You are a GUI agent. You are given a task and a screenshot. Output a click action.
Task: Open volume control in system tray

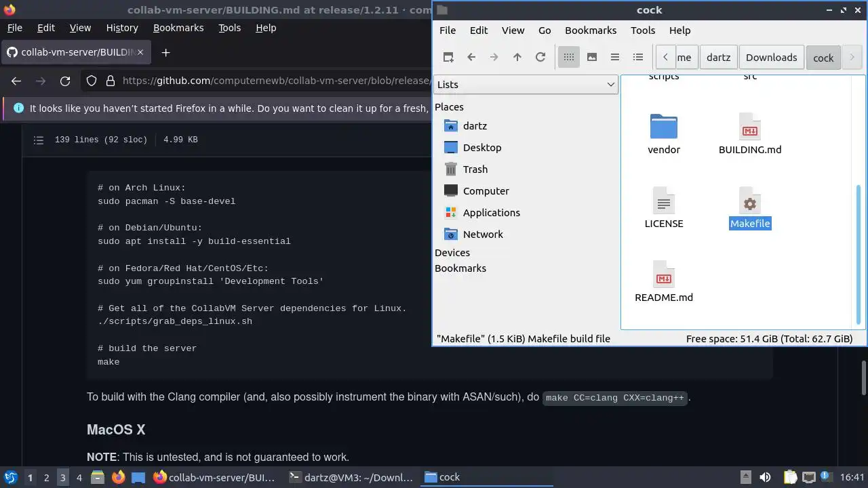[765, 477]
